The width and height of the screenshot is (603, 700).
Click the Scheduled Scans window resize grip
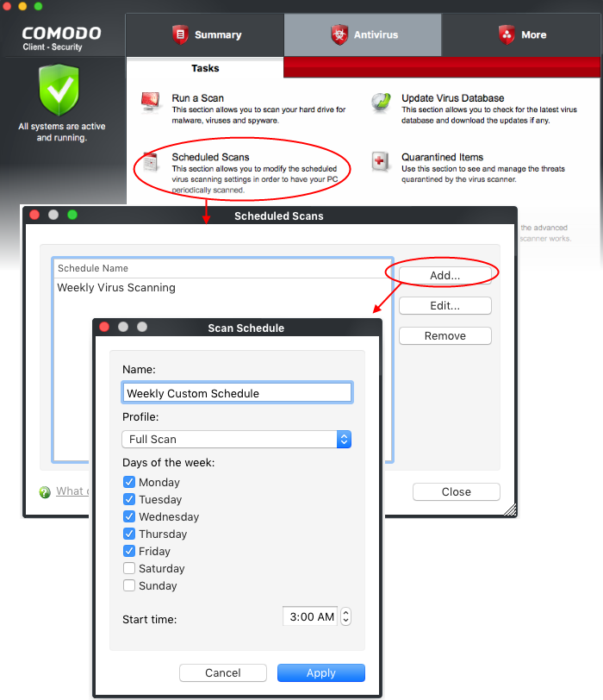(511, 509)
